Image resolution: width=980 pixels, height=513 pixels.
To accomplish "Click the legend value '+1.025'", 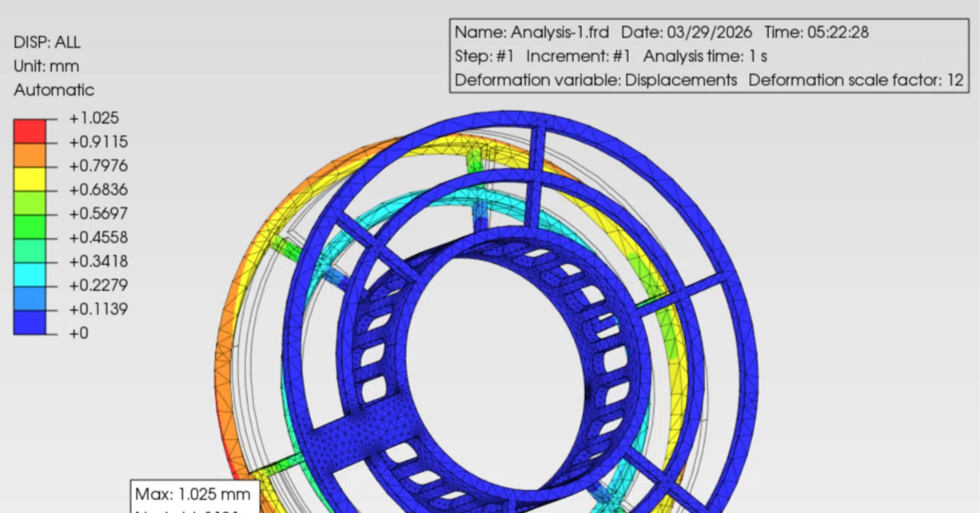I will (93, 118).
